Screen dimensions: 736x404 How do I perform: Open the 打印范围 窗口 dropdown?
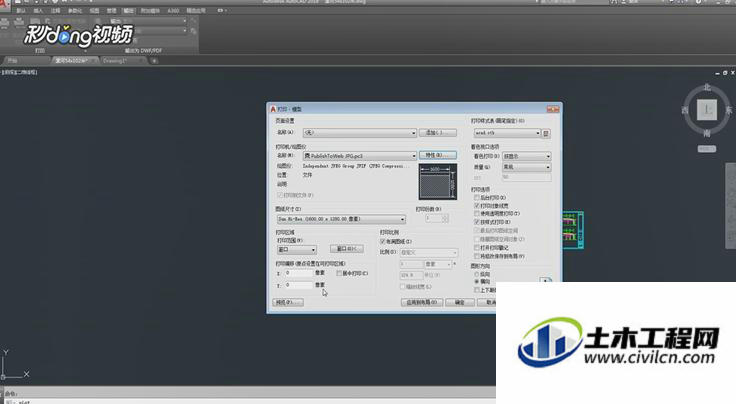click(297, 250)
